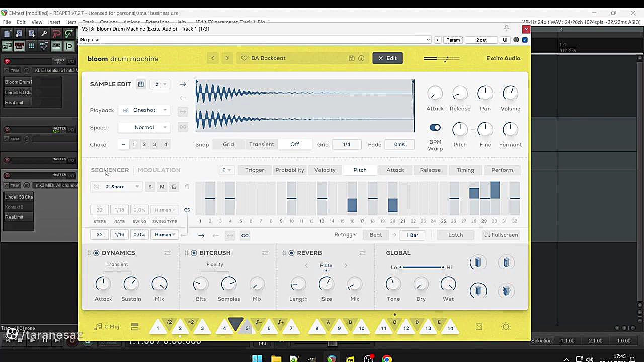The height and width of the screenshot is (362, 644).
Task: Toggle Dynamics effect power button
Action: coord(96,253)
